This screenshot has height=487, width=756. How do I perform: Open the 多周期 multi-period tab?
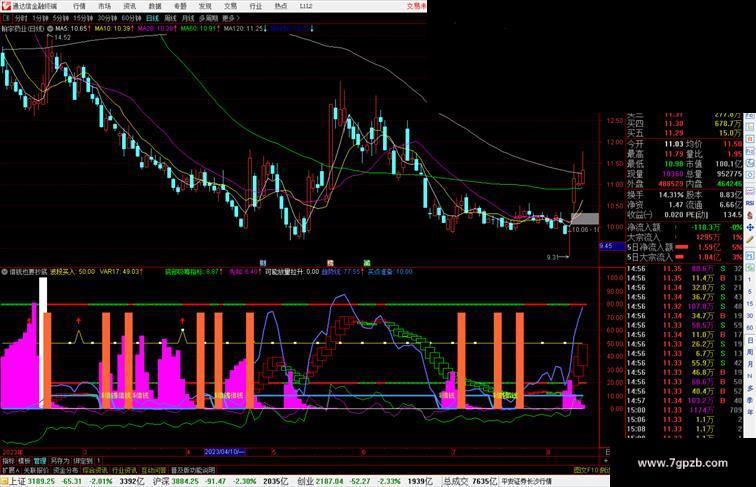[208, 18]
